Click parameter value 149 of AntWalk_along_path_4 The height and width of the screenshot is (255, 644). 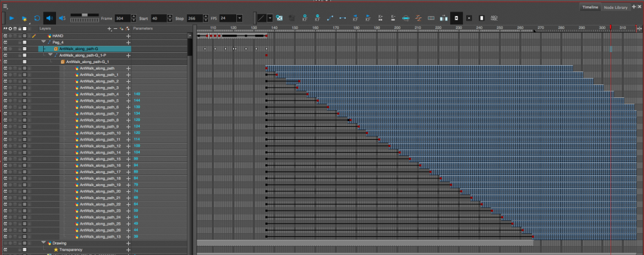(137, 94)
